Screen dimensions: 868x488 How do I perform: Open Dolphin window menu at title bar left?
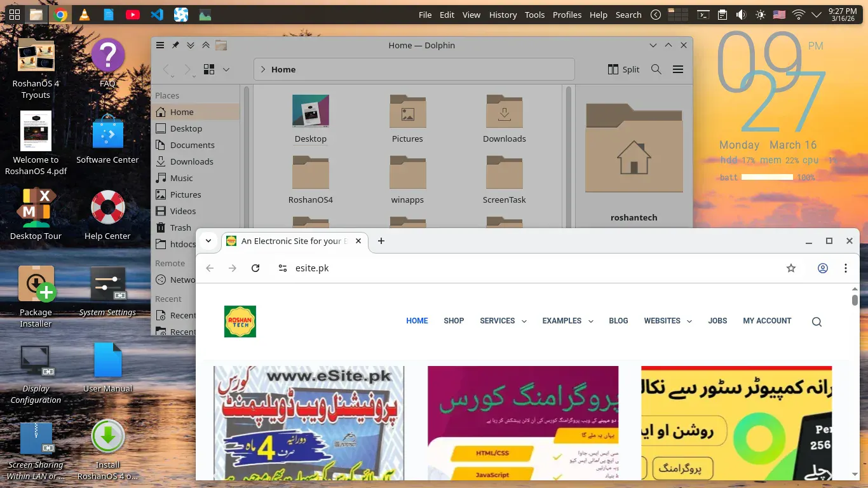[160, 45]
